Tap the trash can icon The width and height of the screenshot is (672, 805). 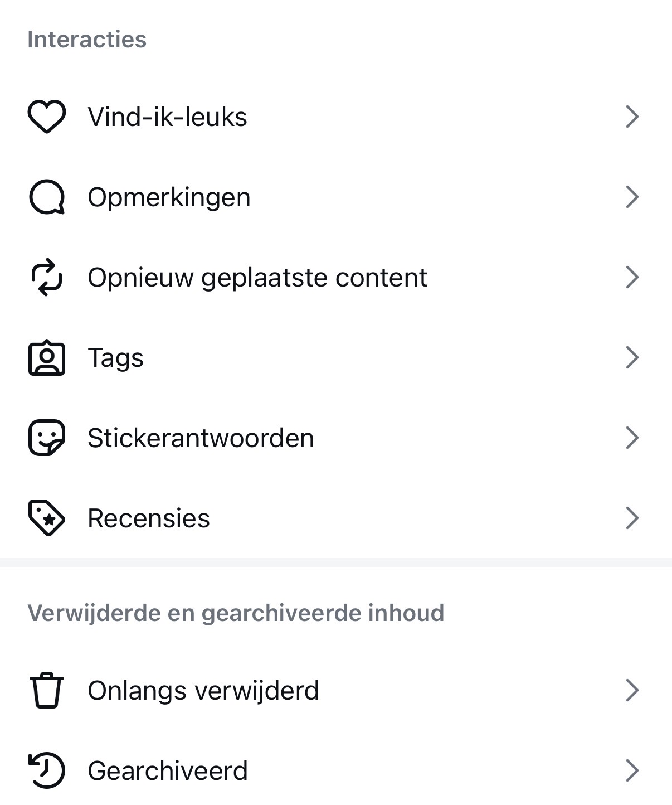point(47,690)
